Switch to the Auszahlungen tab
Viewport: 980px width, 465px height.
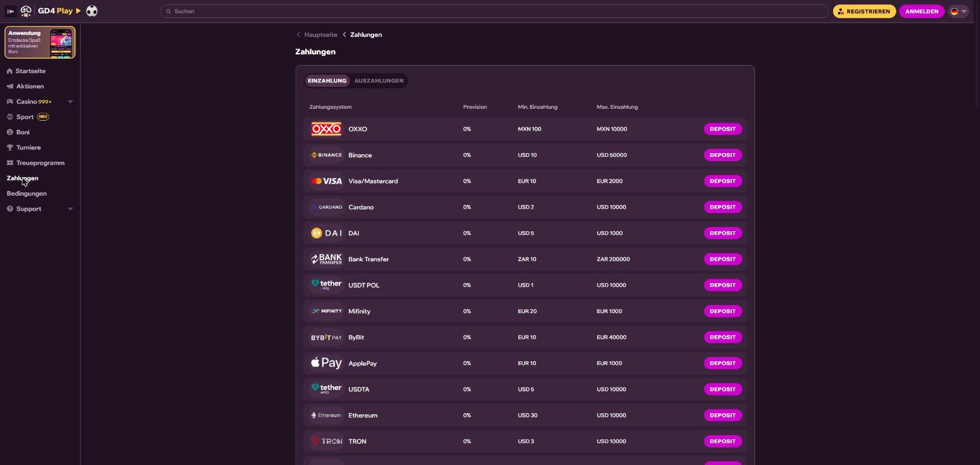coord(379,81)
